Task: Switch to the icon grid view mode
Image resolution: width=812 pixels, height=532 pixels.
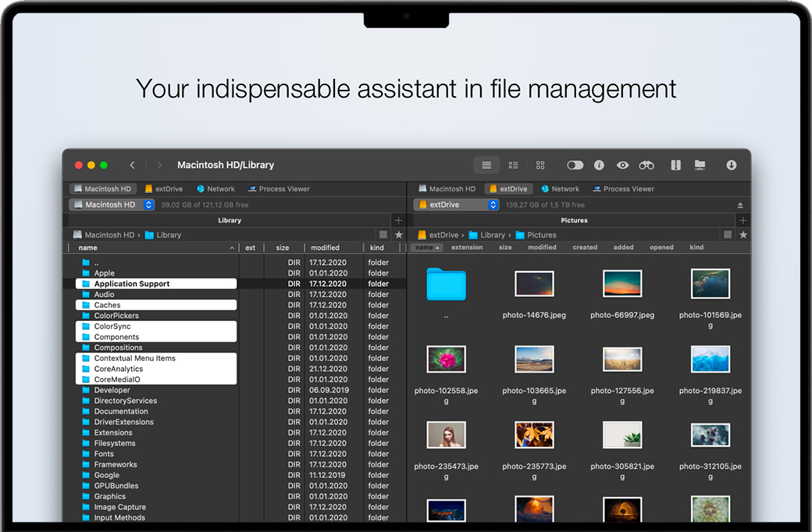Action: [x=540, y=165]
